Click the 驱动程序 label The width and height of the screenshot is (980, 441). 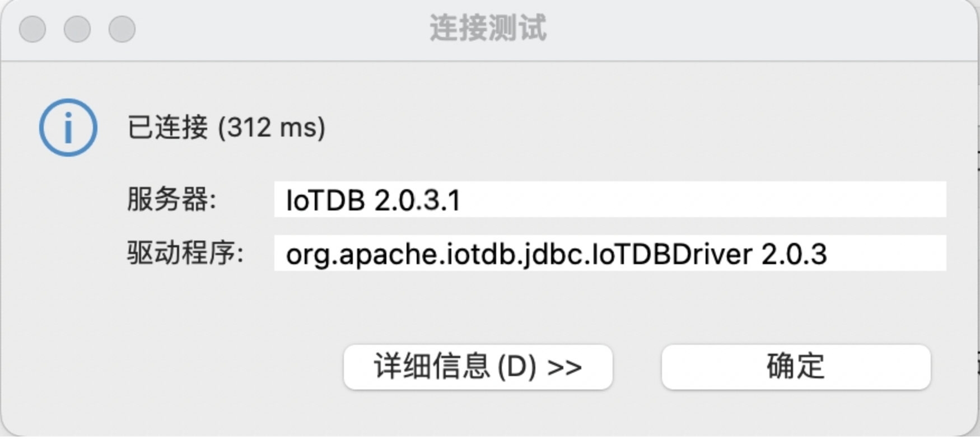click(x=185, y=254)
